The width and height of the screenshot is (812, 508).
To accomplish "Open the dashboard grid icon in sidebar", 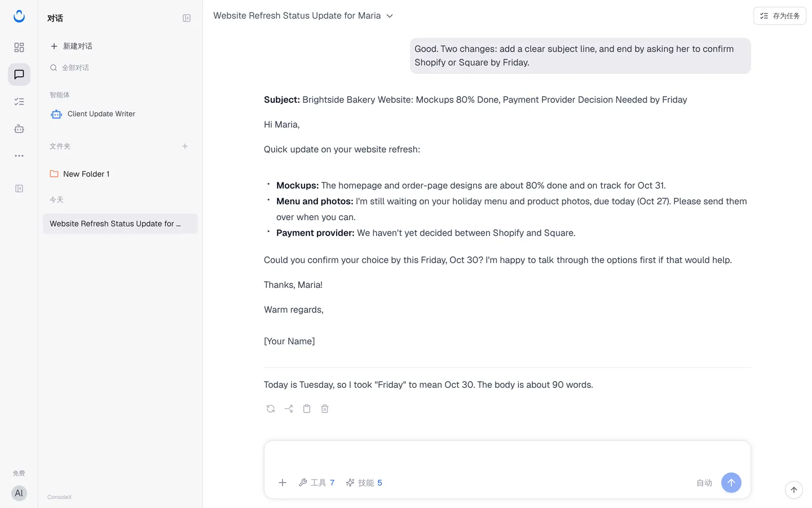I will click(x=19, y=47).
